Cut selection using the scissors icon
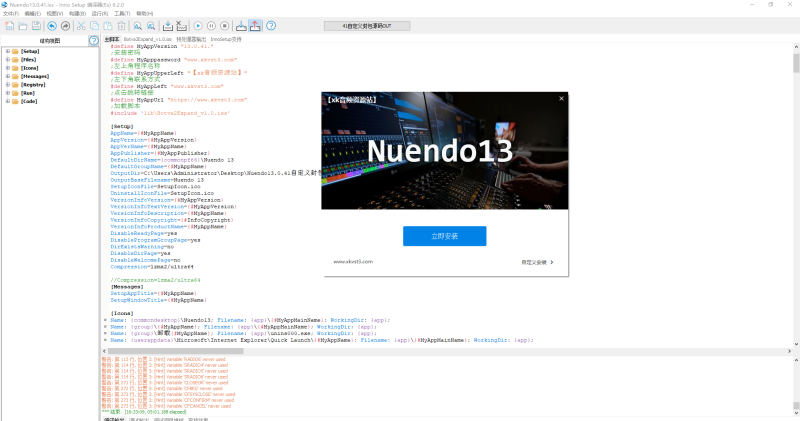Screen dimensions: 800x421 click(81, 26)
